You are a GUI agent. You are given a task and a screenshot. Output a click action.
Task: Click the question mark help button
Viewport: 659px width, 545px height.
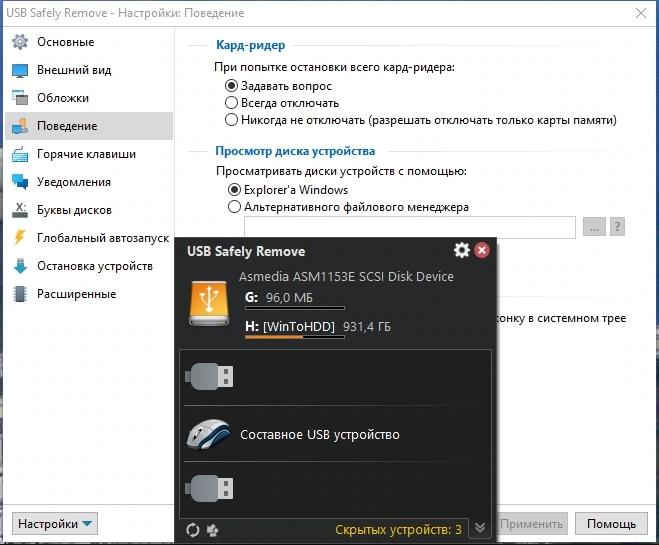point(617,227)
